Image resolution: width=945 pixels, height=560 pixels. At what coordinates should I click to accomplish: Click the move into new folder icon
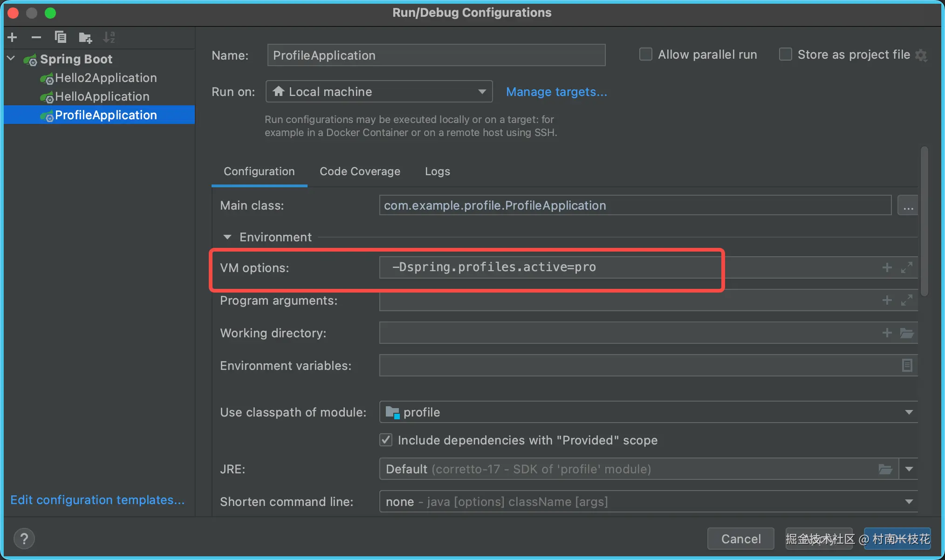[85, 37]
